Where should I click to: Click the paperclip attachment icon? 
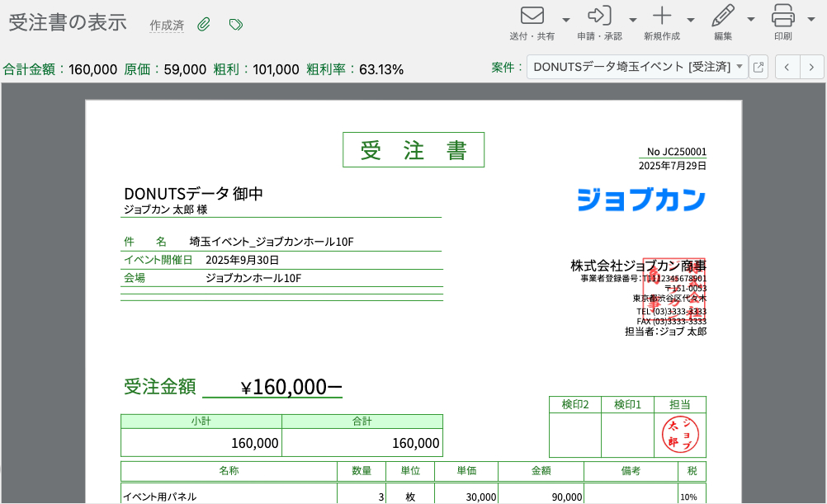[204, 25]
